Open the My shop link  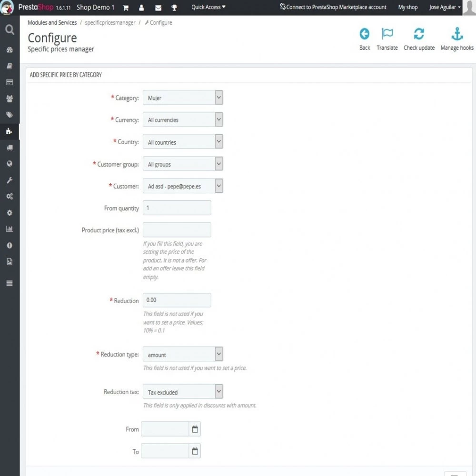(x=408, y=7)
